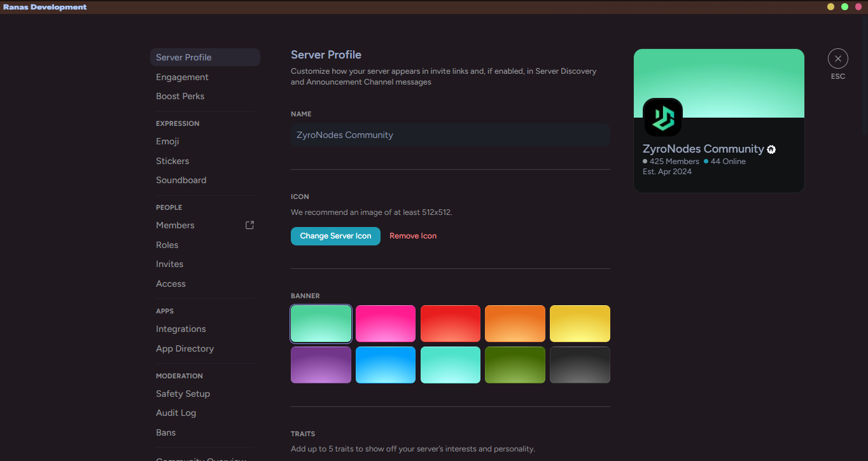Click the ZyroNodes server logo in preview

(x=662, y=117)
